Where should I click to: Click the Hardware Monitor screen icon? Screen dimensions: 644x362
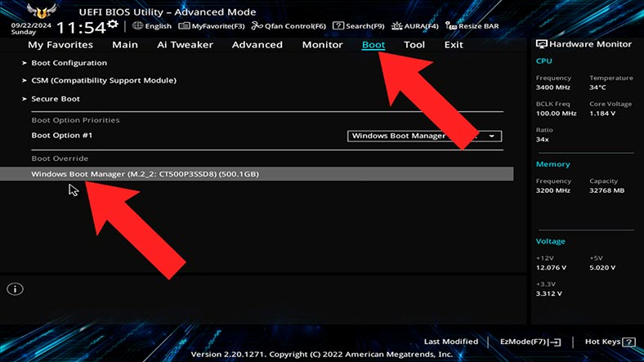[541, 44]
